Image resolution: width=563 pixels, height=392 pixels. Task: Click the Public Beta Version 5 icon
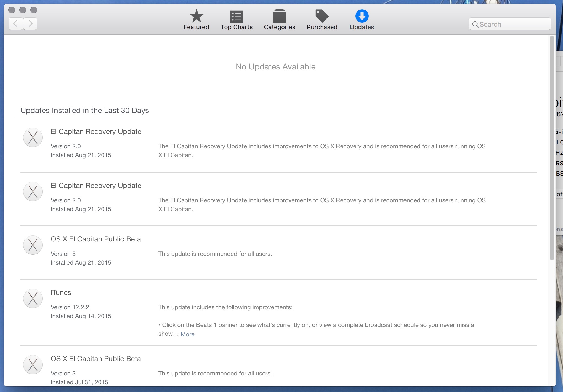pos(33,245)
